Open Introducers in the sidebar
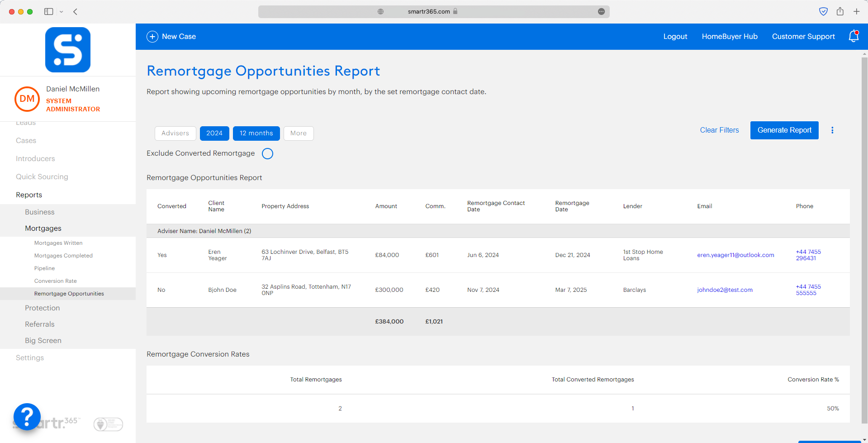868x443 pixels. tap(35, 159)
